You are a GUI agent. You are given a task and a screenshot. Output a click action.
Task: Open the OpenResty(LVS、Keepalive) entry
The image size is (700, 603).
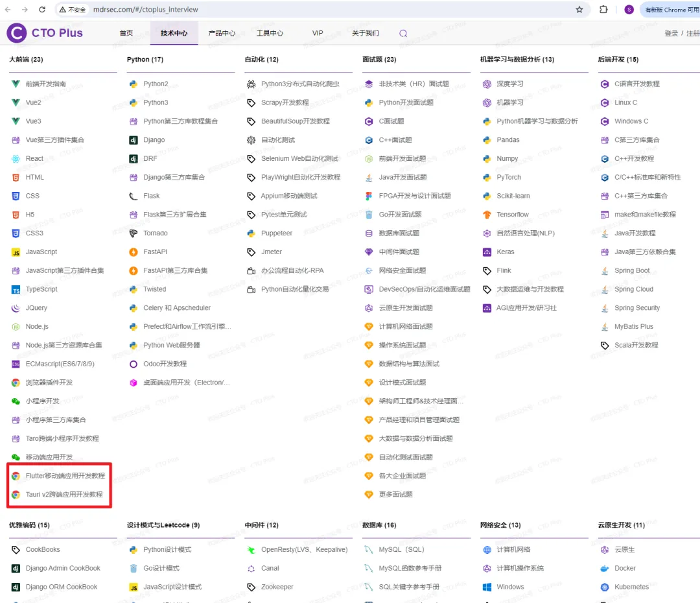305,550
